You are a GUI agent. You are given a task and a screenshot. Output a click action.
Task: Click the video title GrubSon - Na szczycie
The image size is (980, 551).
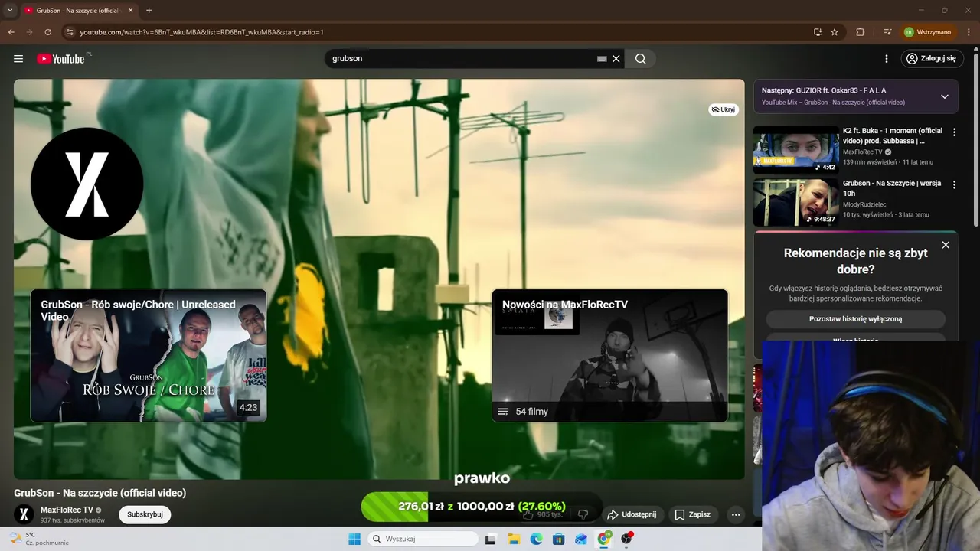pyautogui.click(x=100, y=493)
